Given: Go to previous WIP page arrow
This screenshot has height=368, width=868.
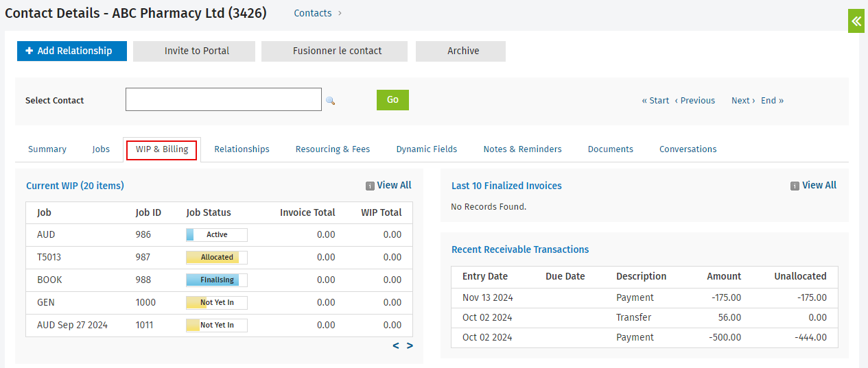Looking at the screenshot, I should 396,345.
